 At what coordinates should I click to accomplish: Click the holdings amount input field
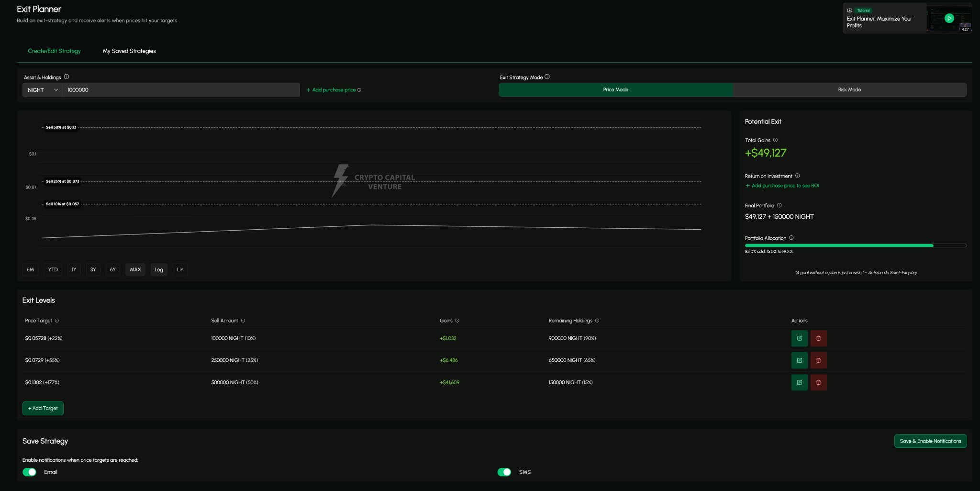pos(180,90)
